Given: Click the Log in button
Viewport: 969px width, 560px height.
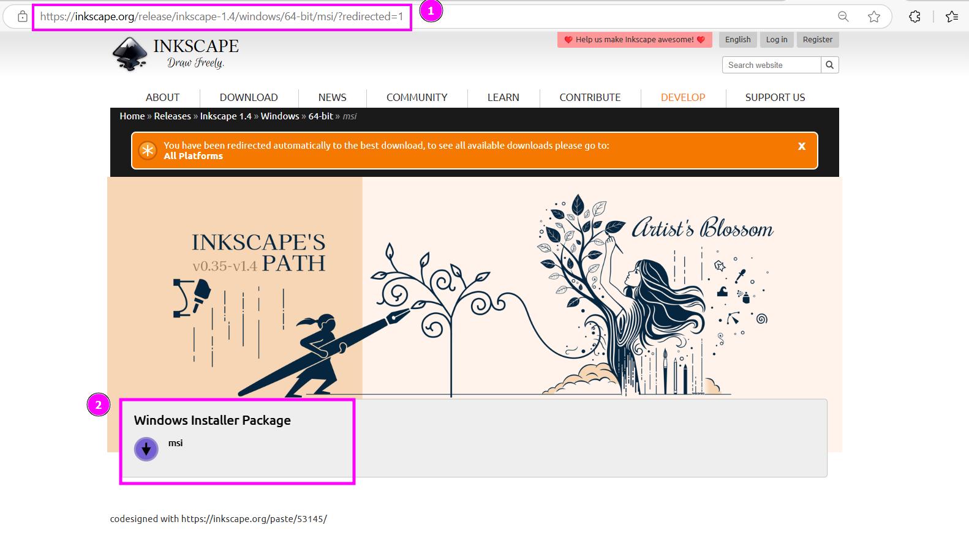Looking at the screenshot, I should click(777, 40).
